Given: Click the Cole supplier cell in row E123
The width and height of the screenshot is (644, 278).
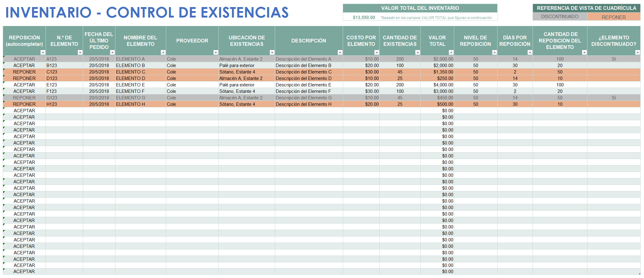Looking at the screenshot, I should point(192,85).
